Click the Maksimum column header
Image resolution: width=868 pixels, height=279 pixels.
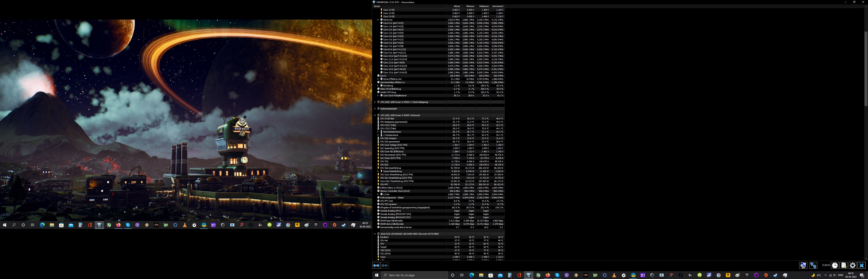tap(482, 6)
